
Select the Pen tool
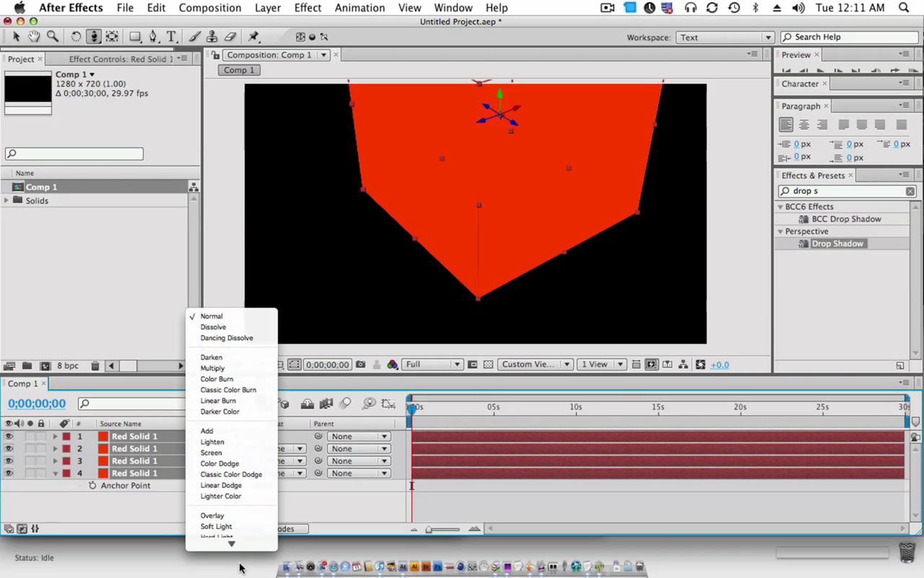(153, 37)
